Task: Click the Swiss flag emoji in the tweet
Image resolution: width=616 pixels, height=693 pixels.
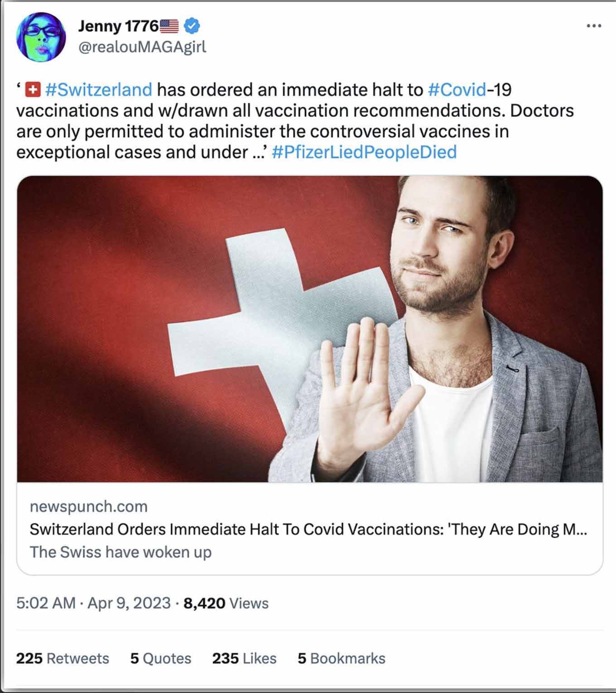Action: coord(33,90)
